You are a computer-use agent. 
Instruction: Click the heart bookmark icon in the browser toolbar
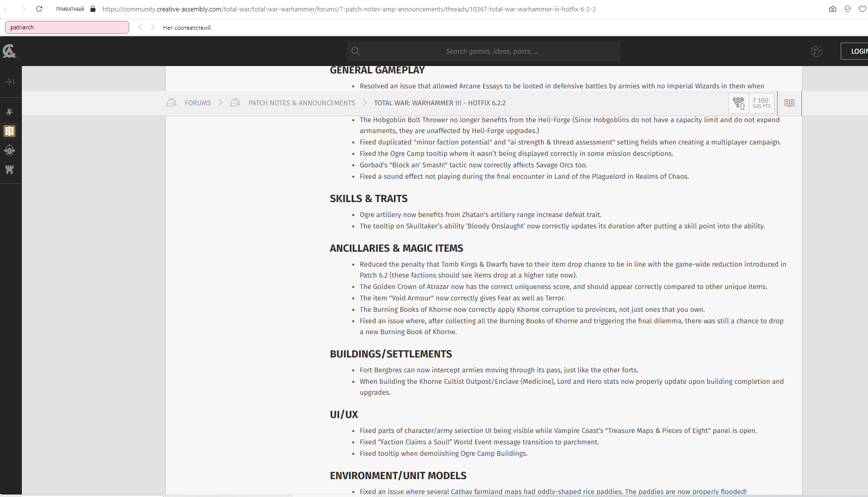863,9
